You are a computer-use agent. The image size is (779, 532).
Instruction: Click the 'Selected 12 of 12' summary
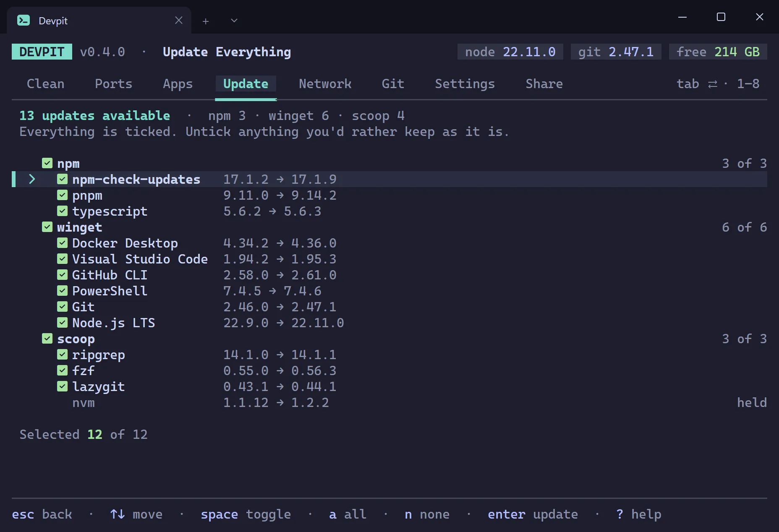coord(84,435)
